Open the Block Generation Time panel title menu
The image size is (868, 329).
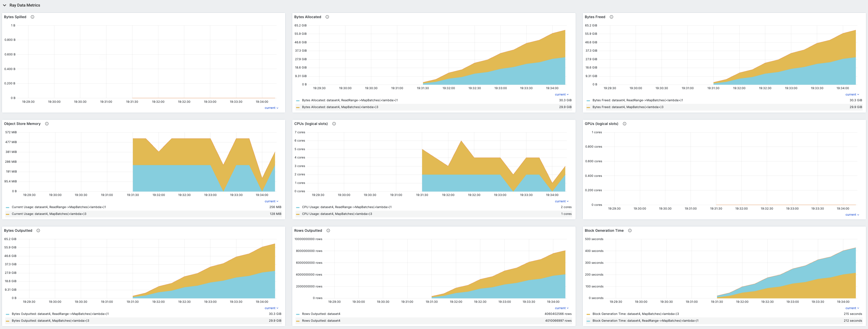click(x=604, y=231)
